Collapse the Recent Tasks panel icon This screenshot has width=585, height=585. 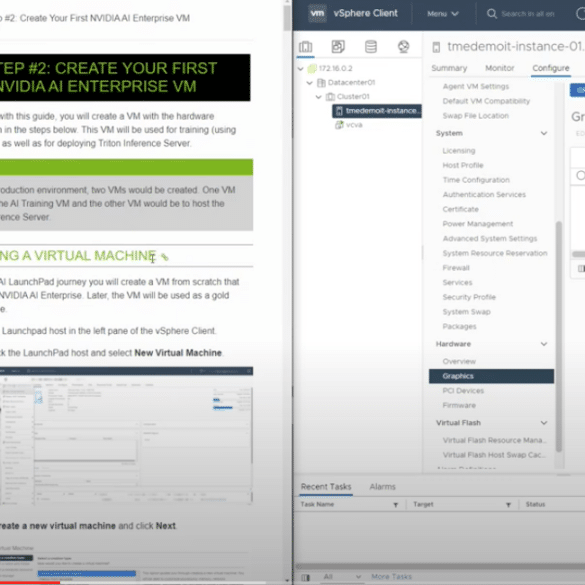[x=305, y=577]
